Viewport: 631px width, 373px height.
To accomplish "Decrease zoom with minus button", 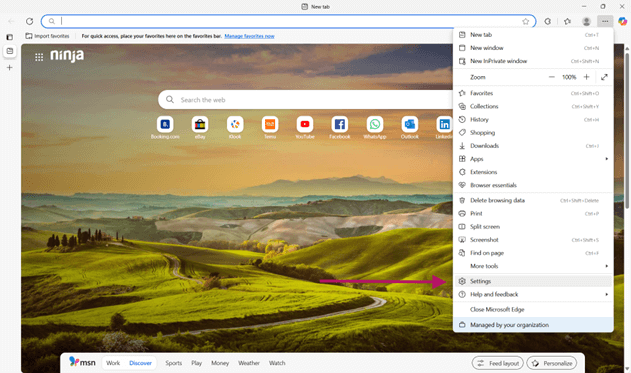I will point(552,77).
